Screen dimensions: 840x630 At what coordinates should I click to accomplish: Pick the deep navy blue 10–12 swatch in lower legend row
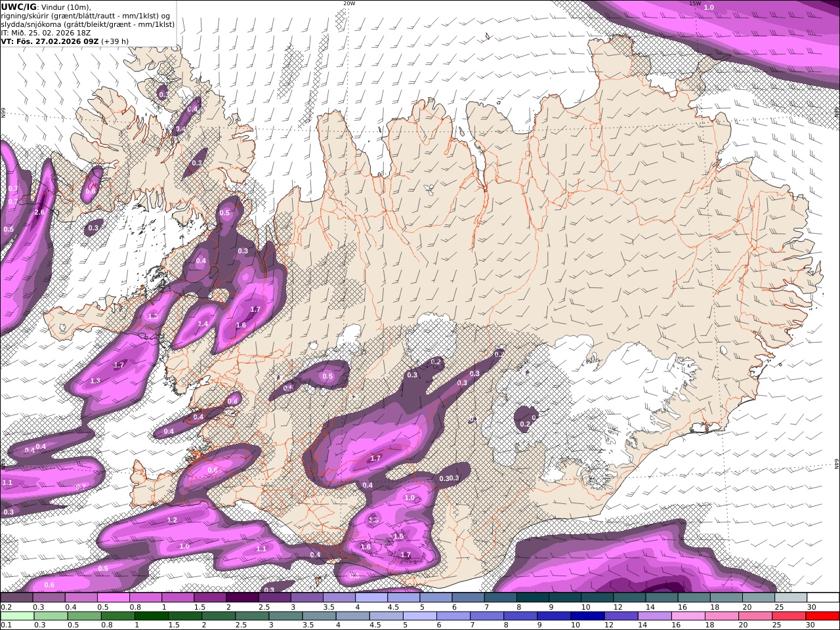click(x=587, y=616)
